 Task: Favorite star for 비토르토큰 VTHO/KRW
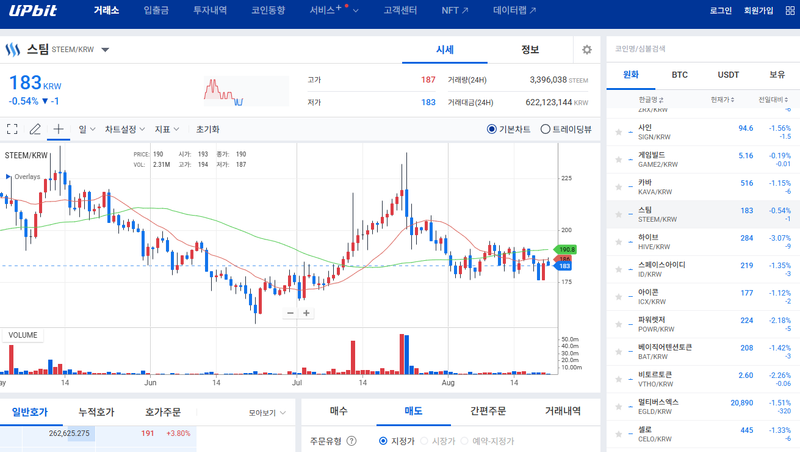pyautogui.click(x=618, y=380)
